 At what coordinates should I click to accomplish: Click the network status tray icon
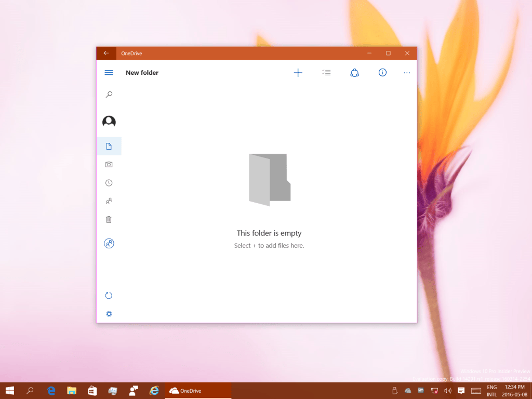coord(434,391)
